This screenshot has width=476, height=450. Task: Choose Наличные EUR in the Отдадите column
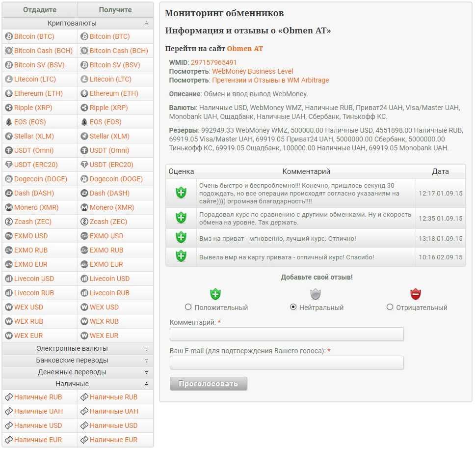(x=38, y=440)
